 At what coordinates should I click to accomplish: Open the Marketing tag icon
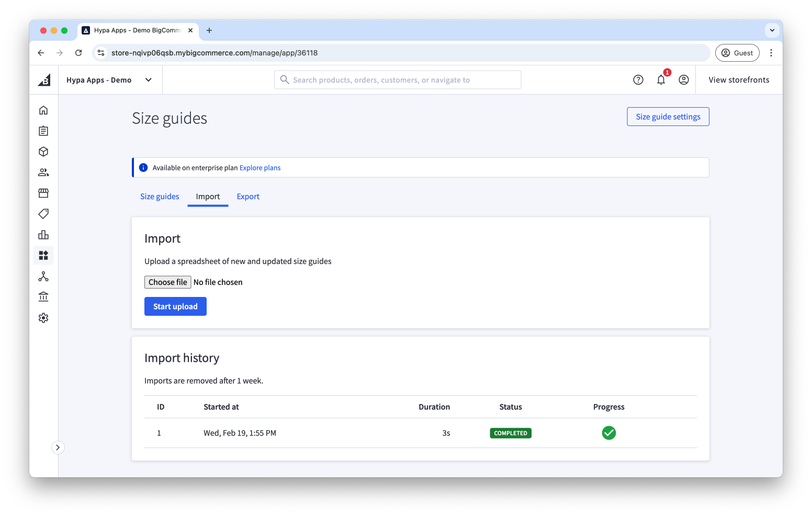pyautogui.click(x=43, y=214)
